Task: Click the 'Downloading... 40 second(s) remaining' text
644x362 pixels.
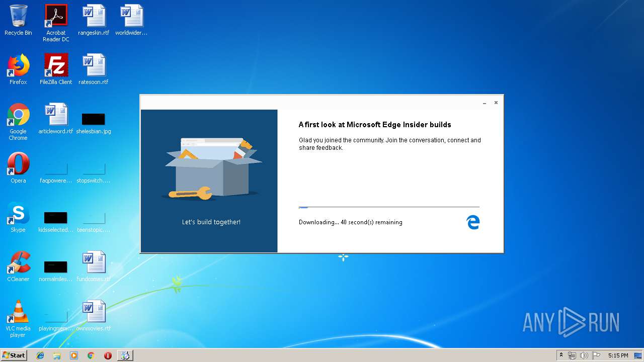Action: point(351,222)
